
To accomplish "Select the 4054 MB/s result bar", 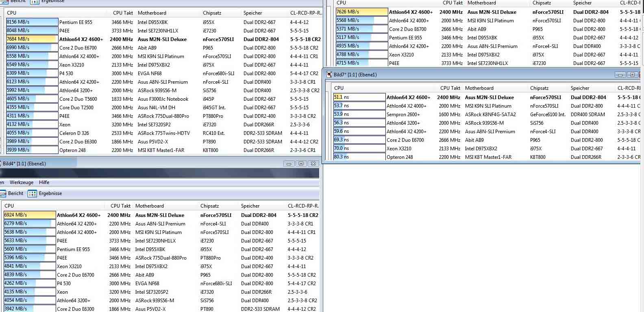I will click(30, 300).
